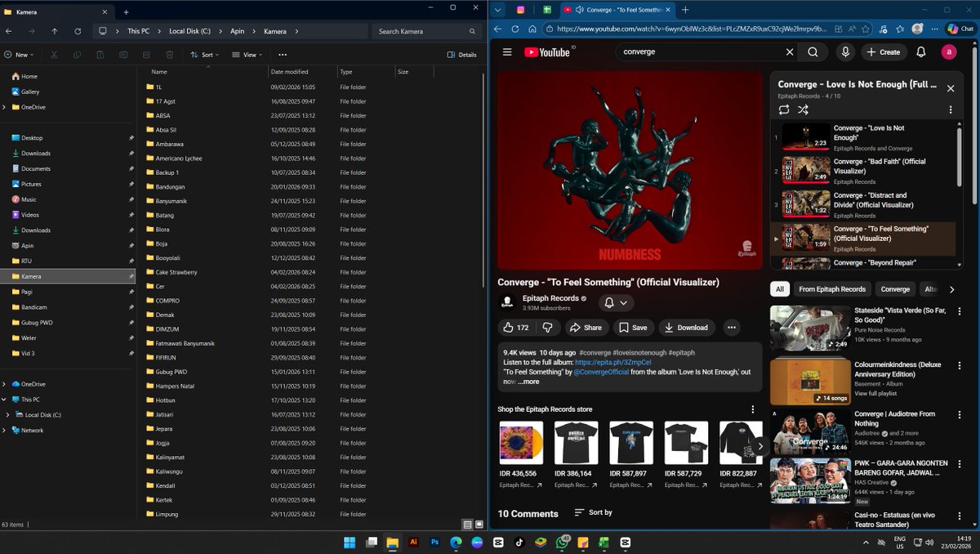The height and width of the screenshot is (554, 980).
Task: Go to Edge home page
Action: point(533,29)
